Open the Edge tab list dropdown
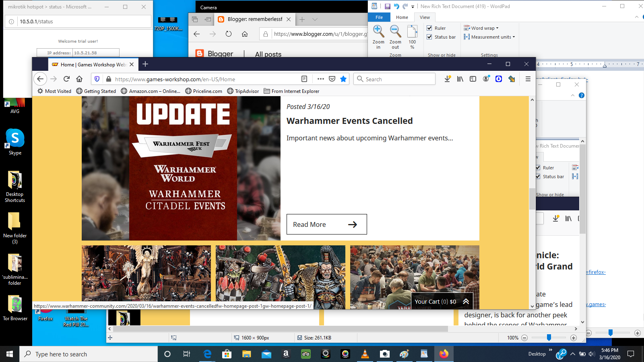 tap(315, 19)
